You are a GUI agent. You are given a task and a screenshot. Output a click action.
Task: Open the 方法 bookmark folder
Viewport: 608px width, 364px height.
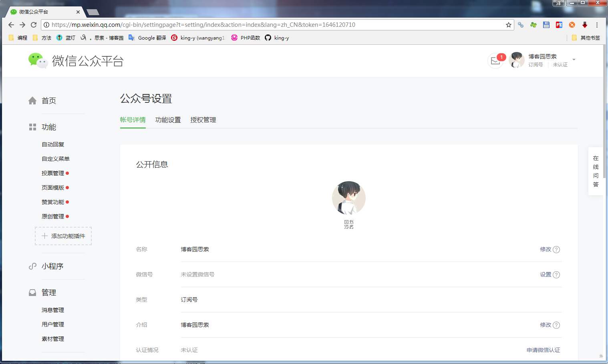pyautogui.click(x=42, y=38)
